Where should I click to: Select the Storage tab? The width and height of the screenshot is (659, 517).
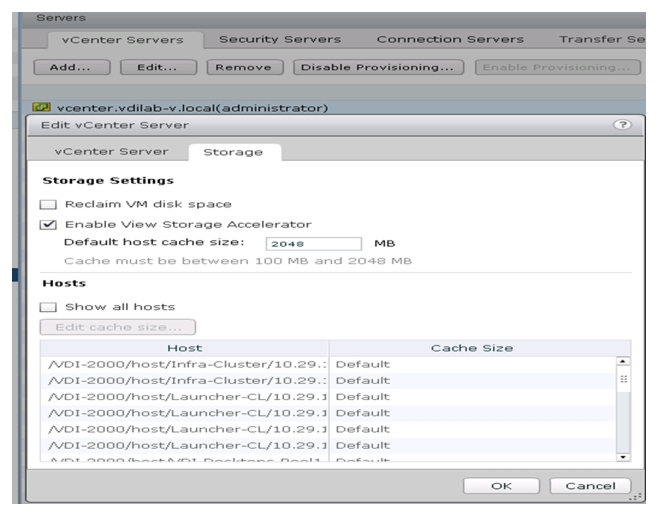(234, 152)
